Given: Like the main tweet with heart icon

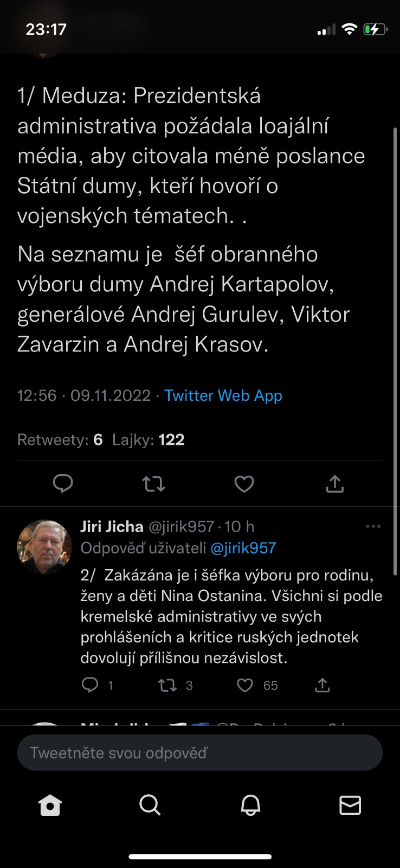Looking at the screenshot, I should tap(244, 483).
